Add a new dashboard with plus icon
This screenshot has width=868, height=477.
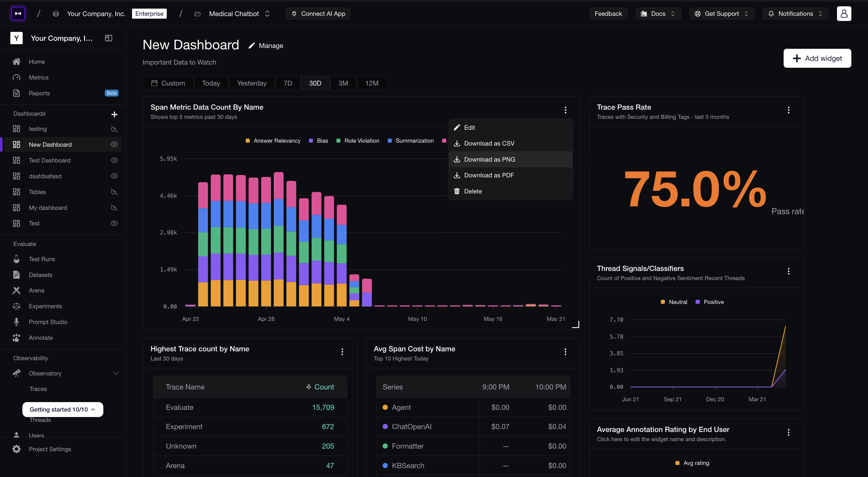click(x=114, y=114)
